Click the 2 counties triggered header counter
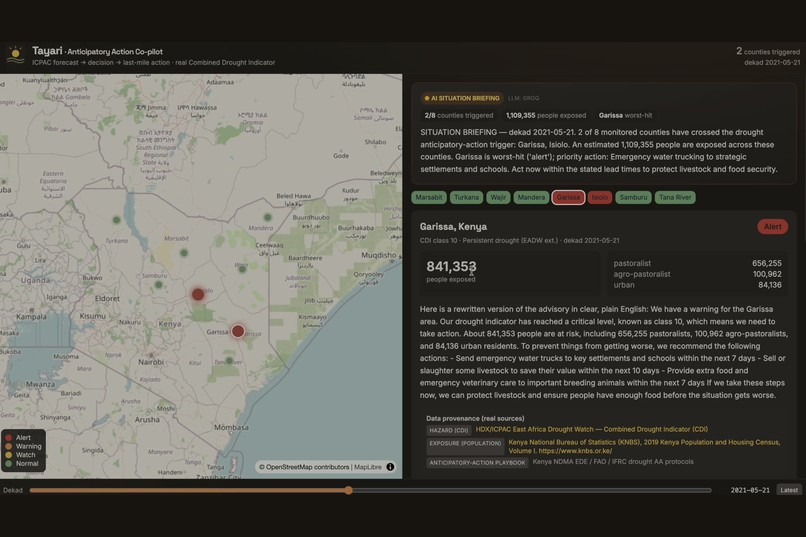Screen dimensions: 806x537 (x=768, y=51)
